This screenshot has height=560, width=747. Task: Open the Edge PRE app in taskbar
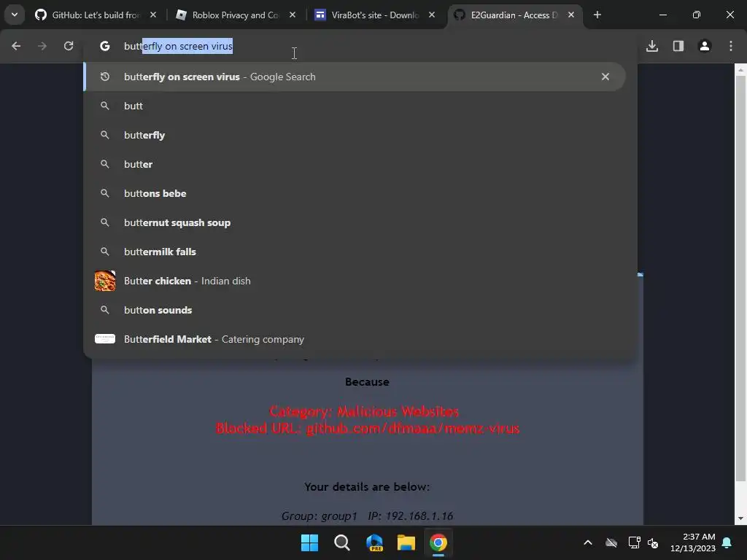(x=374, y=542)
